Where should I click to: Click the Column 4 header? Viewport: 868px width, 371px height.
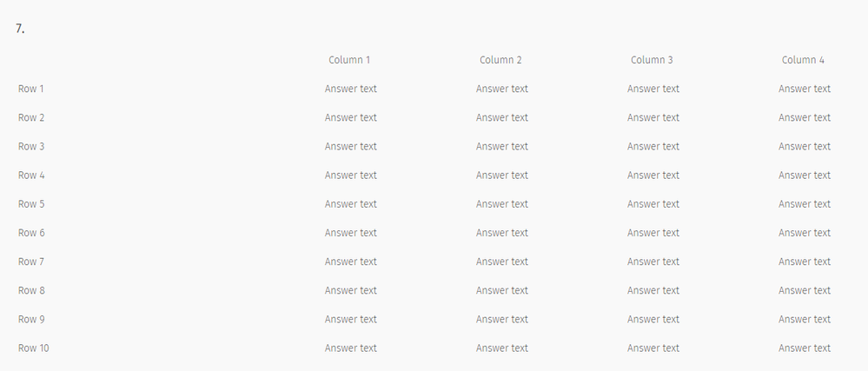pyautogui.click(x=803, y=60)
